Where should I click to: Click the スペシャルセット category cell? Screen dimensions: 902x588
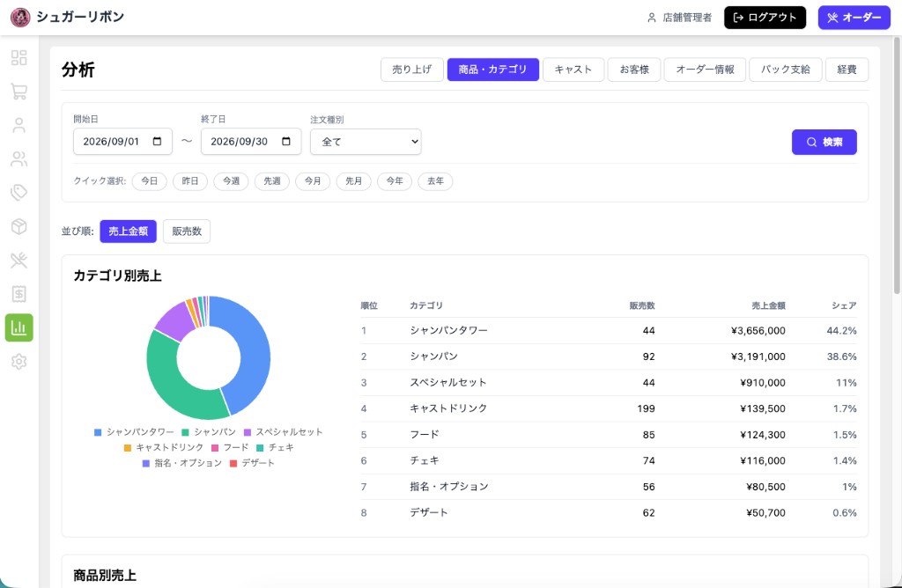pyautogui.click(x=448, y=382)
